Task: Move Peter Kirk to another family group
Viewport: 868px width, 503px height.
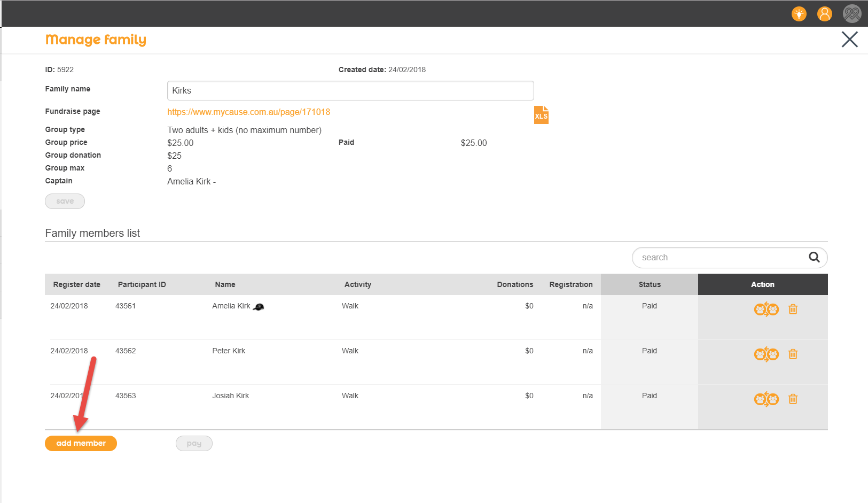Action: [x=766, y=354]
